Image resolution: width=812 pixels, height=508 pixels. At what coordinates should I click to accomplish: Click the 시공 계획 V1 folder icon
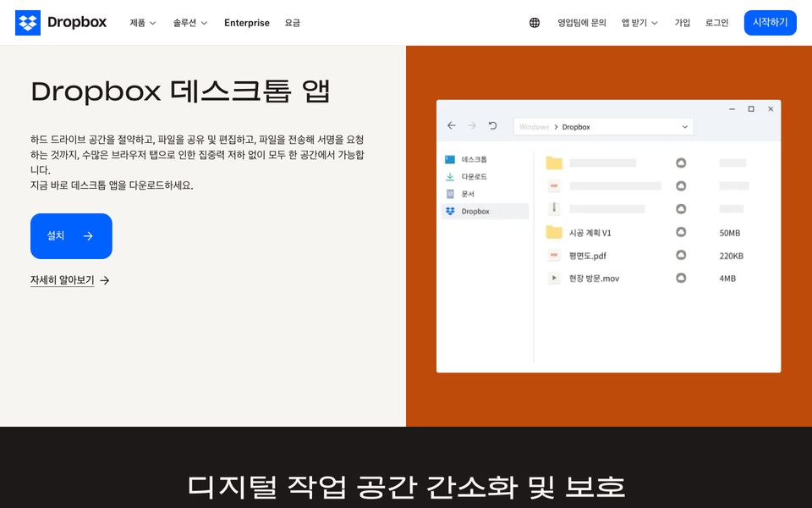554,232
